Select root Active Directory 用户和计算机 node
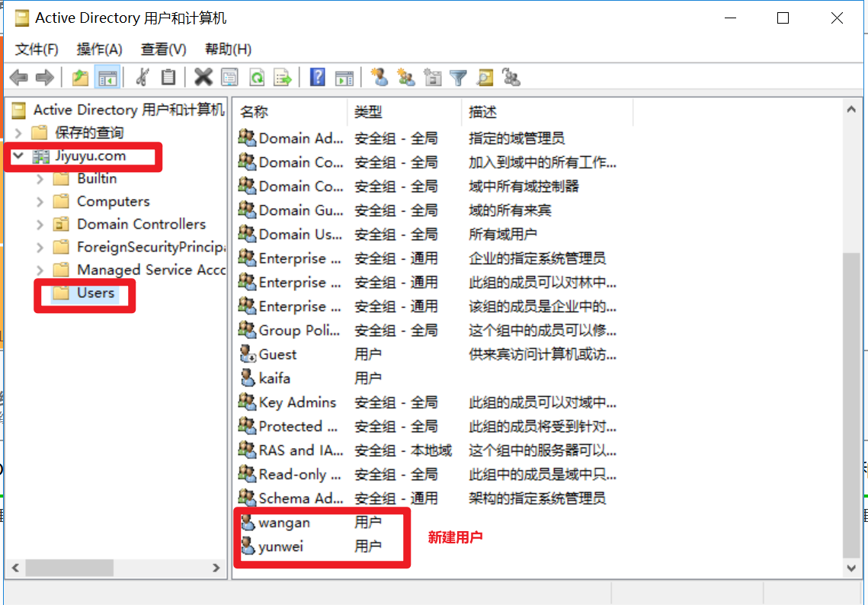The width and height of the screenshot is (868, 605). [x=129, y=110]
